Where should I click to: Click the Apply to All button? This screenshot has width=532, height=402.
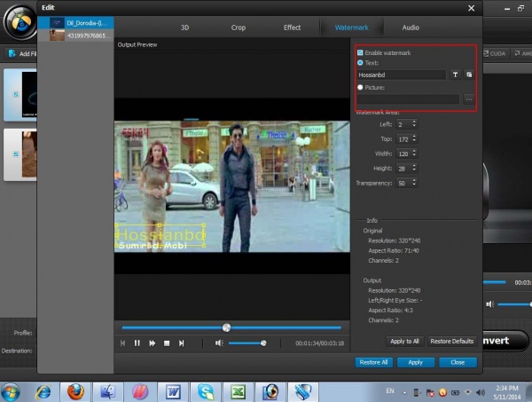pos(403,341)
